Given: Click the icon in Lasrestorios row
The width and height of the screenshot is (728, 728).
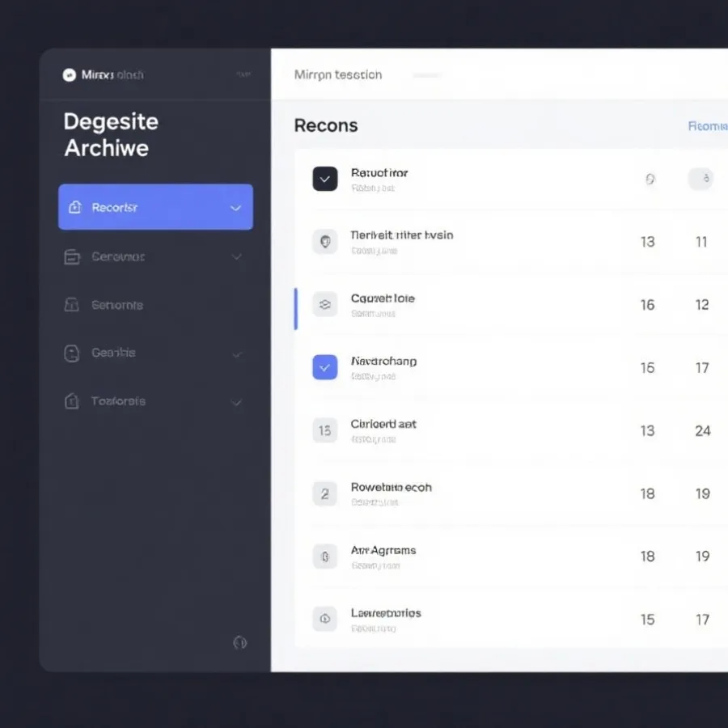Looking at the screenshot, I should click(324, 620).
